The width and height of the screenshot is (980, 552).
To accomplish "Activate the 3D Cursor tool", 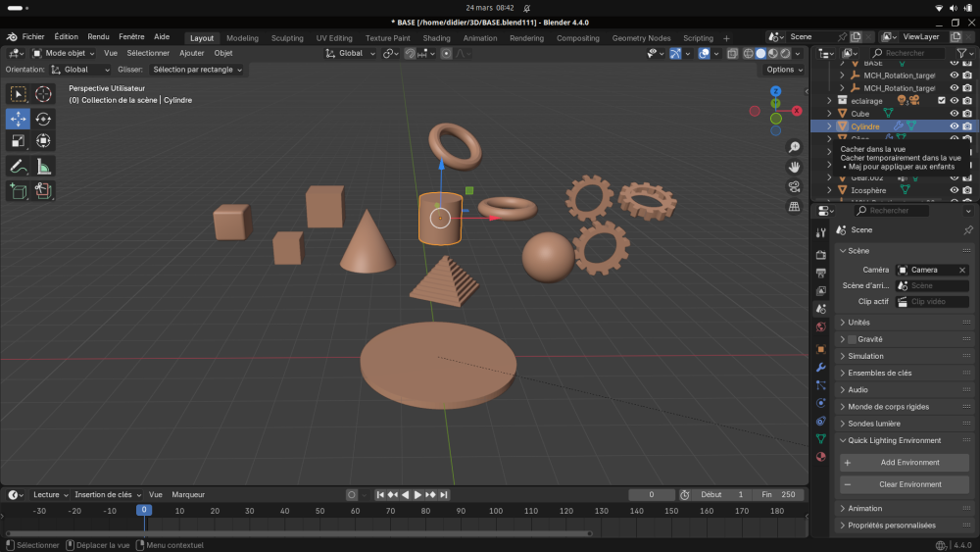I will (43, 94).
